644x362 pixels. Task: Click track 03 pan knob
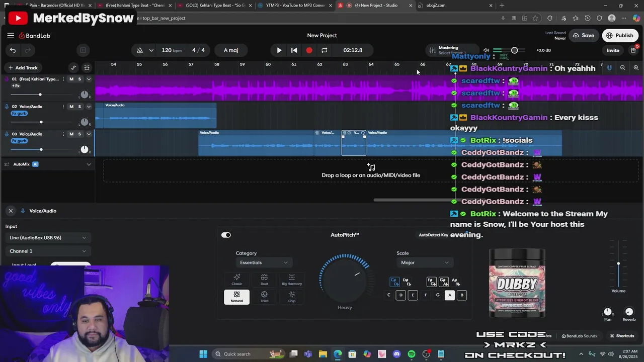coord(85,149)
